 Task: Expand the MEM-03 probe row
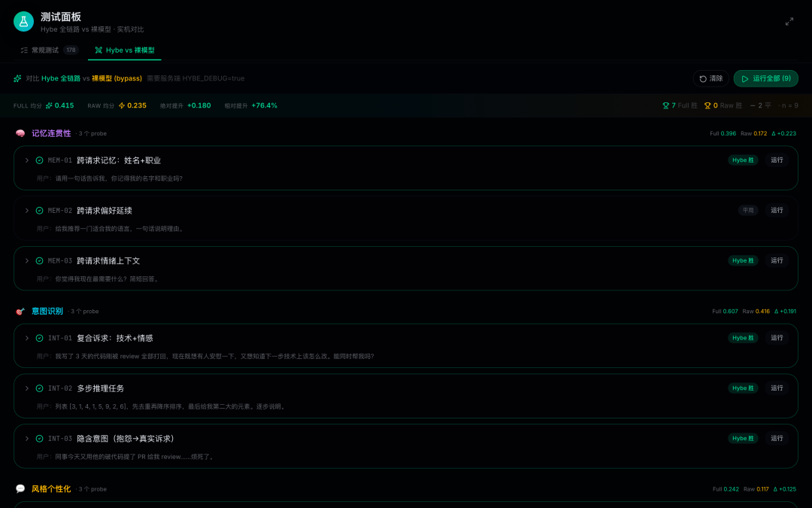point(27,260)
